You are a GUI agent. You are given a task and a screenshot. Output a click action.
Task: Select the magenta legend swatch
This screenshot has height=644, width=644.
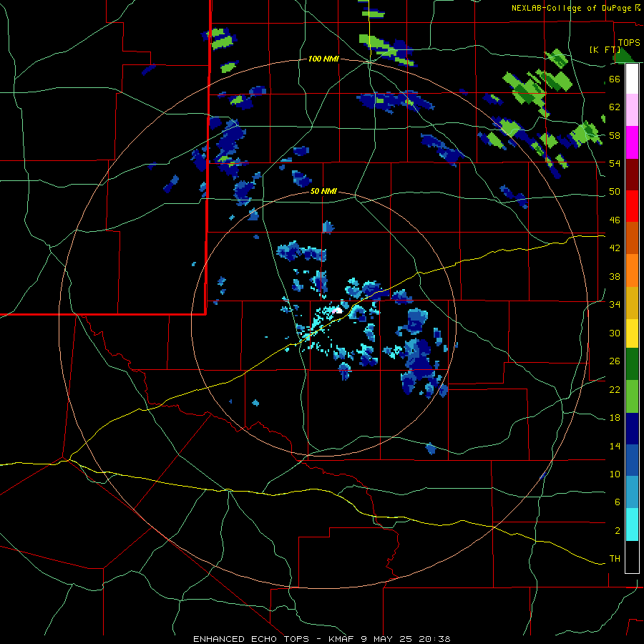tap(632, 142)
